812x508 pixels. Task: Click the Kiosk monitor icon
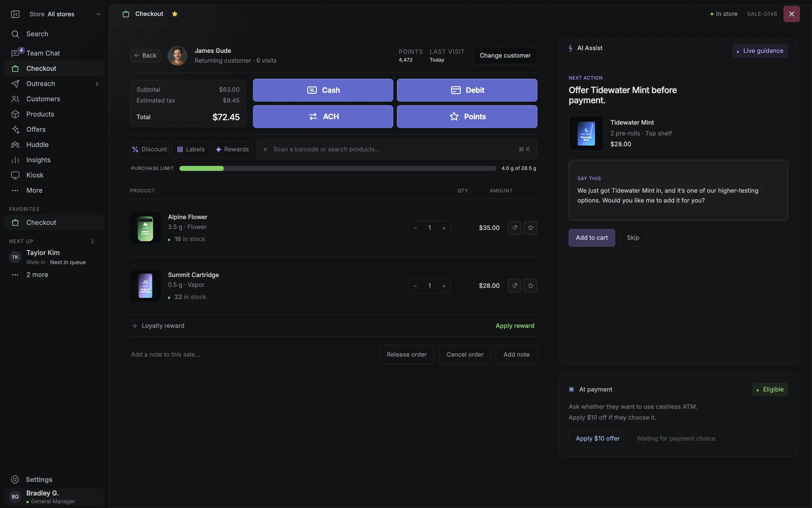[x=15, y=175]
